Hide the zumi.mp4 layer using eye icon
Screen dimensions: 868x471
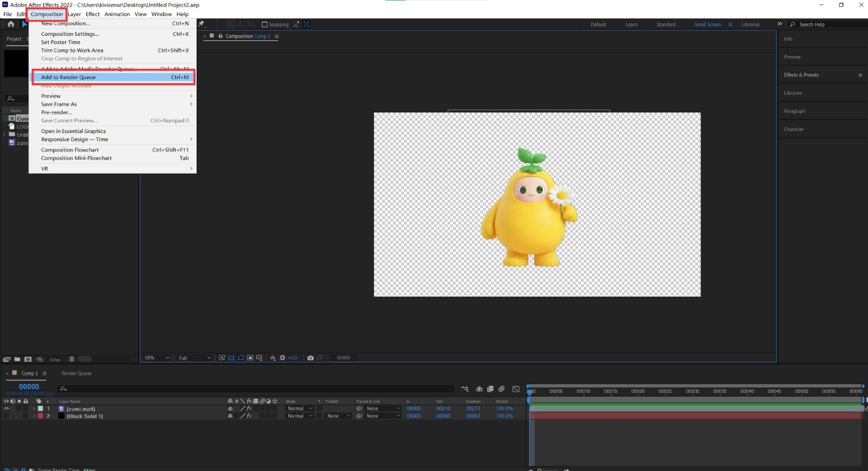[7, 409]
